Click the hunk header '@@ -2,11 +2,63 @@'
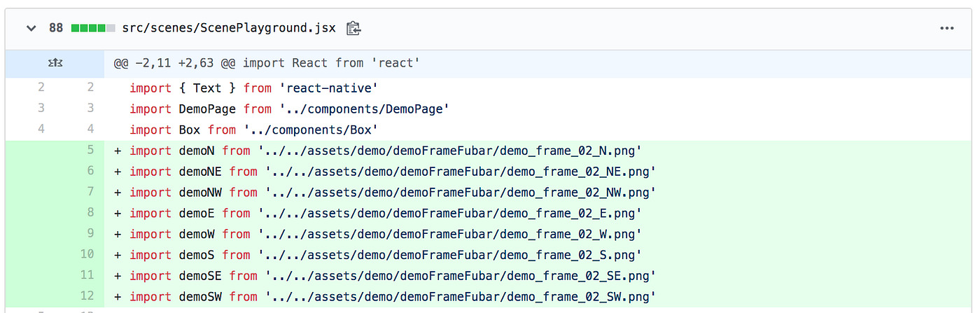 [x=175, y=63]
